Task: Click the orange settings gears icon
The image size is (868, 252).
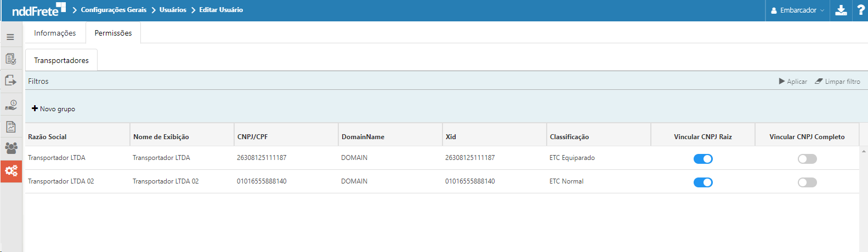Action: (11, 171)
